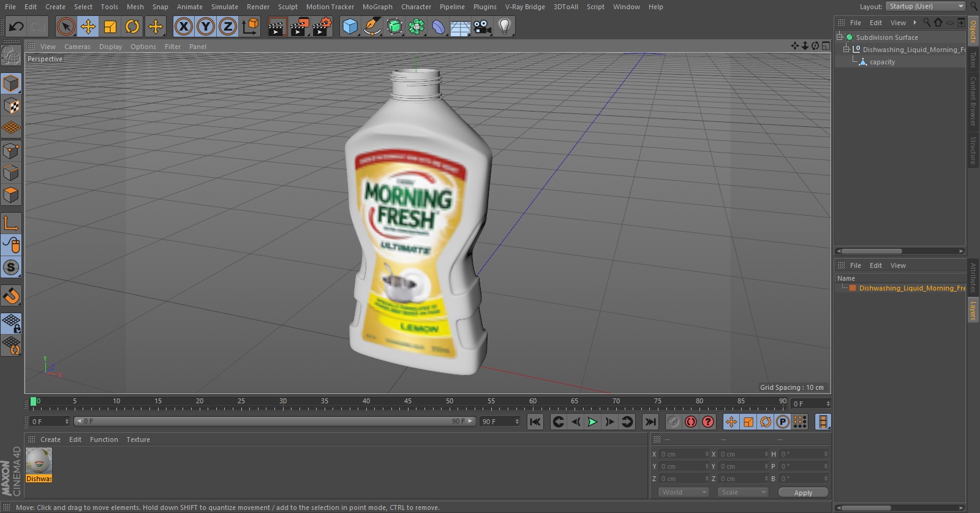Select the Spline Pen tool
This screenshot has height=513, width=980.
372,26
